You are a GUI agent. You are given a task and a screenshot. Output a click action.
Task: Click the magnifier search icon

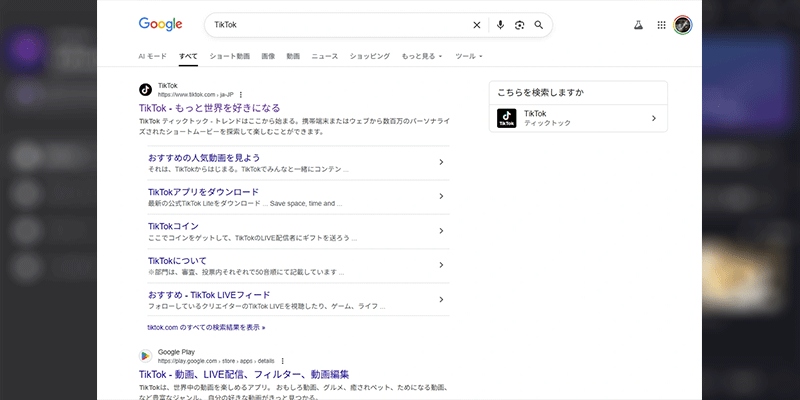coord(539,25)
